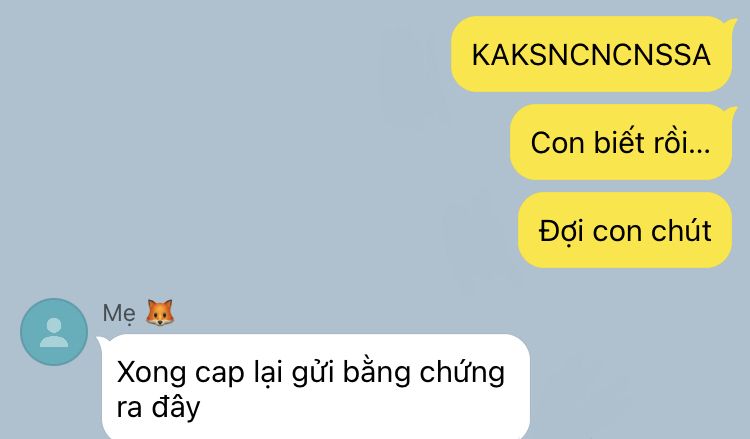Tap the white message from Mẹ
The image size is (750, 439).
point(316,386)
